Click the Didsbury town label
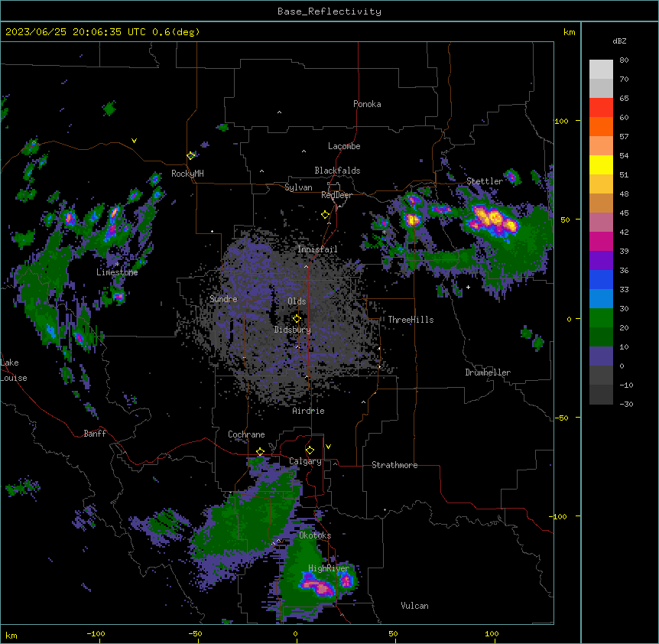 coord(292,330)
